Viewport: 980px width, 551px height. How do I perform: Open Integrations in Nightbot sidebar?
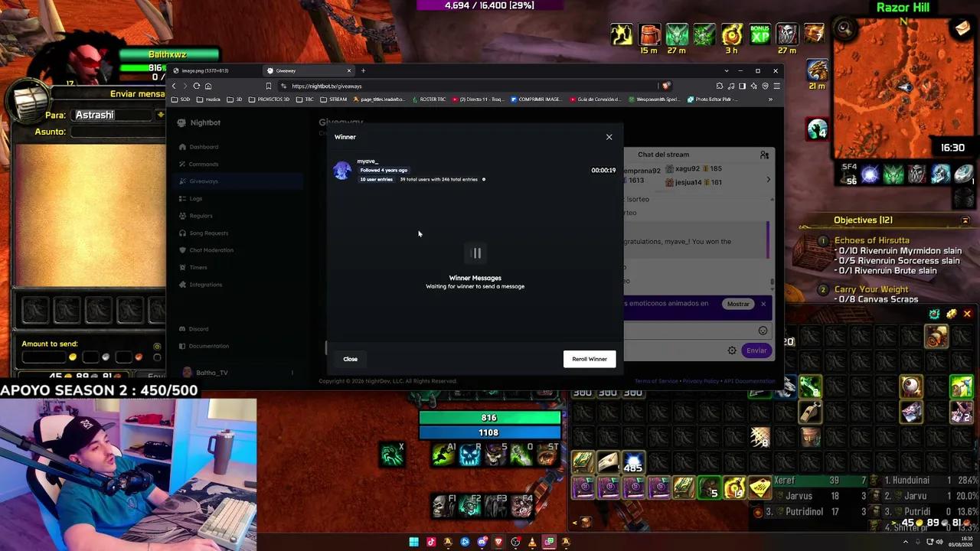point(205,285)
